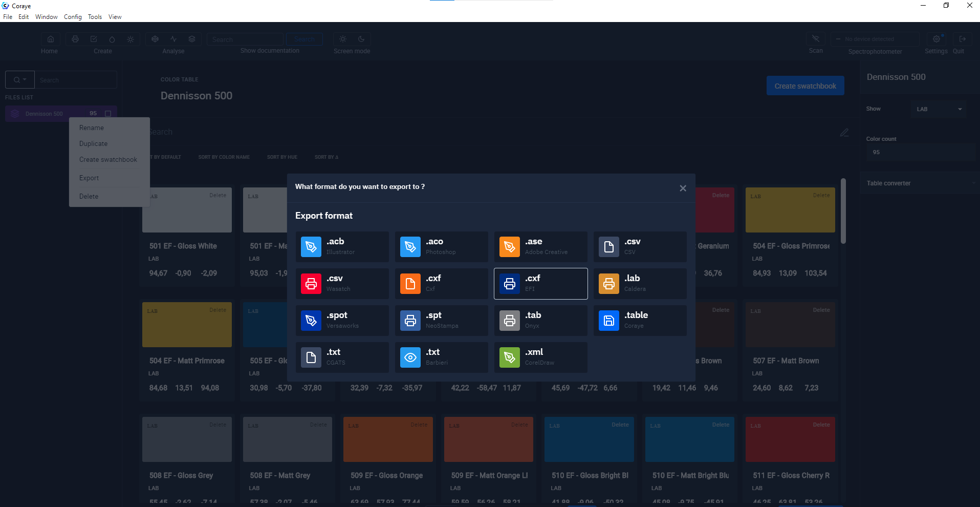
Task: Open the Tools menu
Action: point(95,17)
